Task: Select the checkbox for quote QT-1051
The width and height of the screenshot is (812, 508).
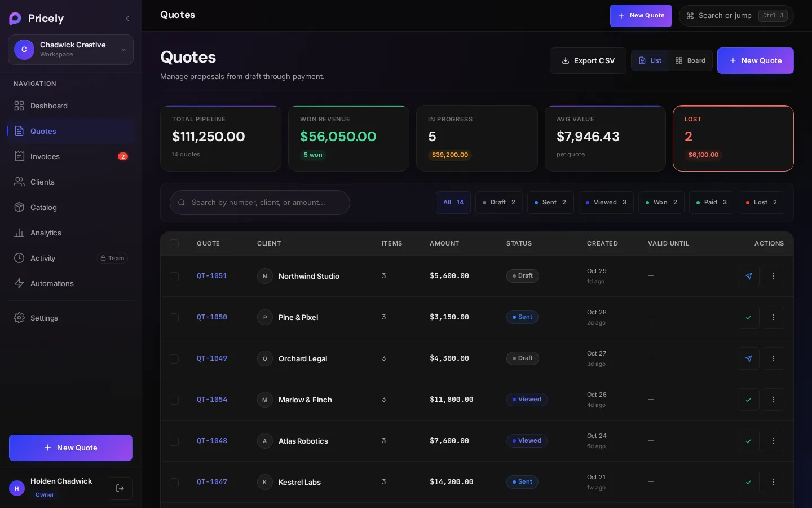Action: pyautogui.click(x=174, y=277)
